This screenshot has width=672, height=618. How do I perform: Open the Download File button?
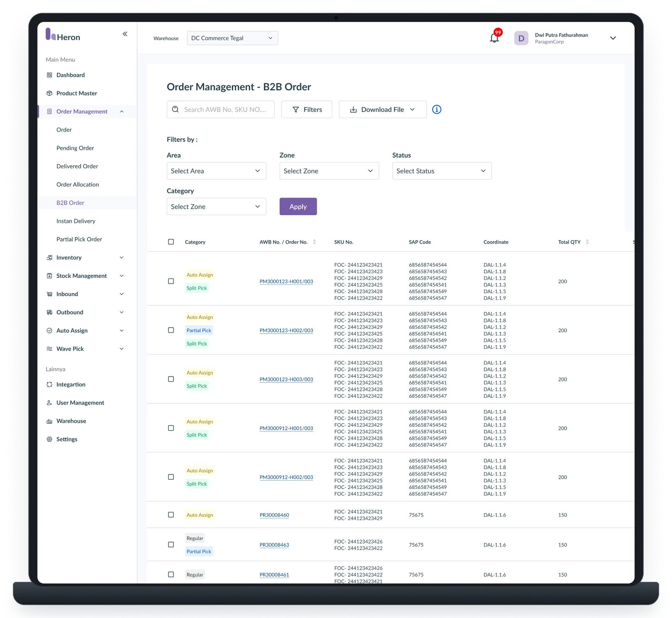[x=383, y=109]
